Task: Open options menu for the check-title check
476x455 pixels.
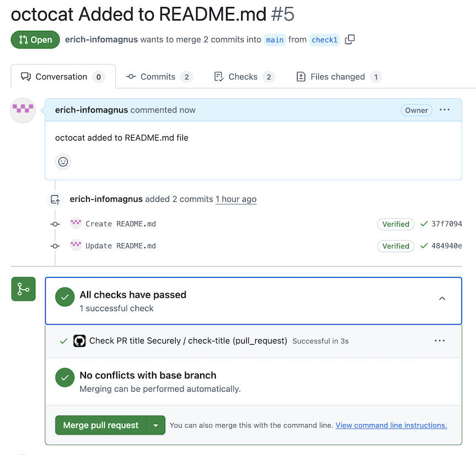Action: [440, 340]
